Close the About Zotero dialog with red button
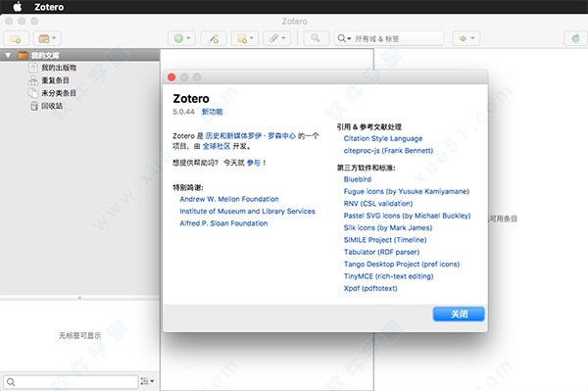The image size is (588, 391). (171, 77)
